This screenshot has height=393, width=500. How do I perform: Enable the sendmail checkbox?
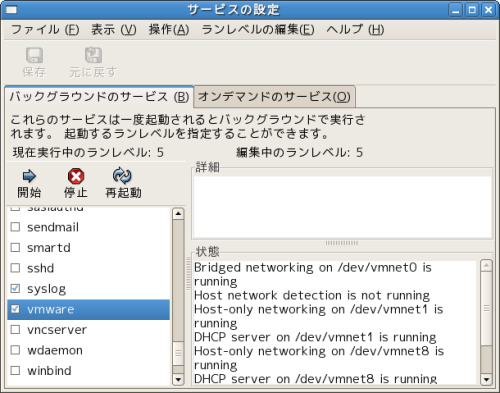tap(15, 227)
